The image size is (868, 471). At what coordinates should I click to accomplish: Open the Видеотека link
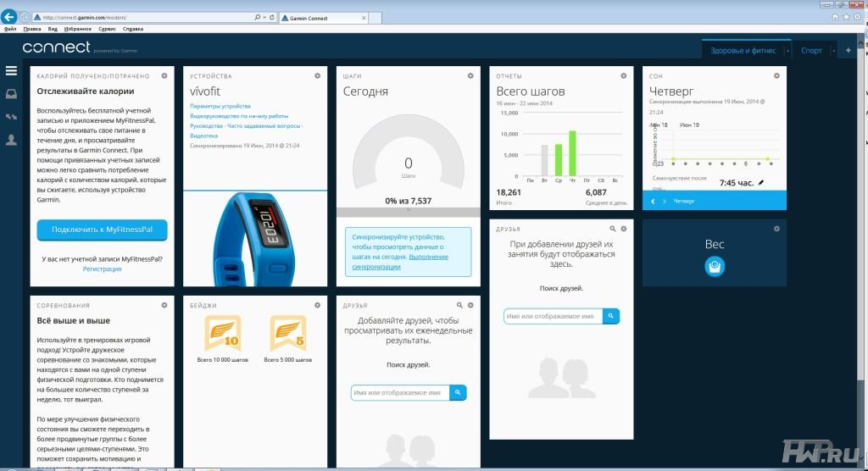tap(203, 136)
